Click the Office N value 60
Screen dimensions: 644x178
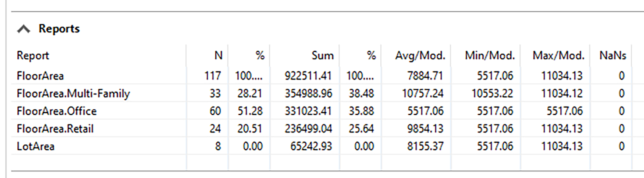[x=215, y=111]
